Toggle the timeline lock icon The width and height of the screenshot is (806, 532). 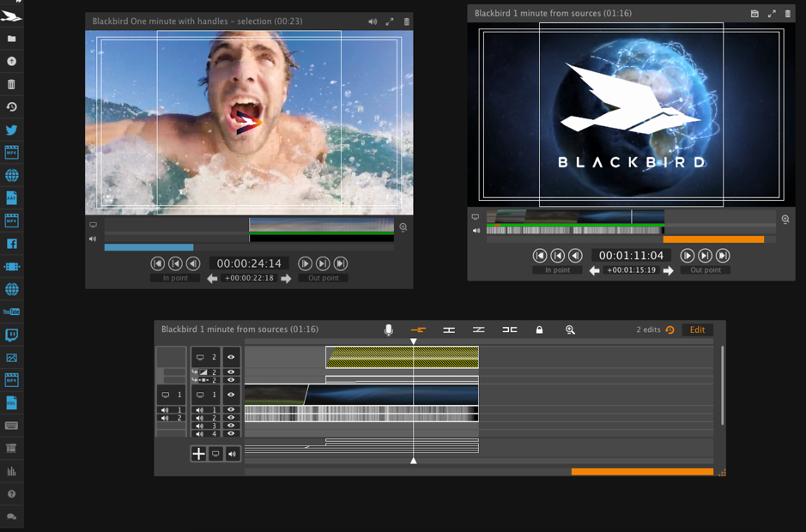tap(539, 329)
